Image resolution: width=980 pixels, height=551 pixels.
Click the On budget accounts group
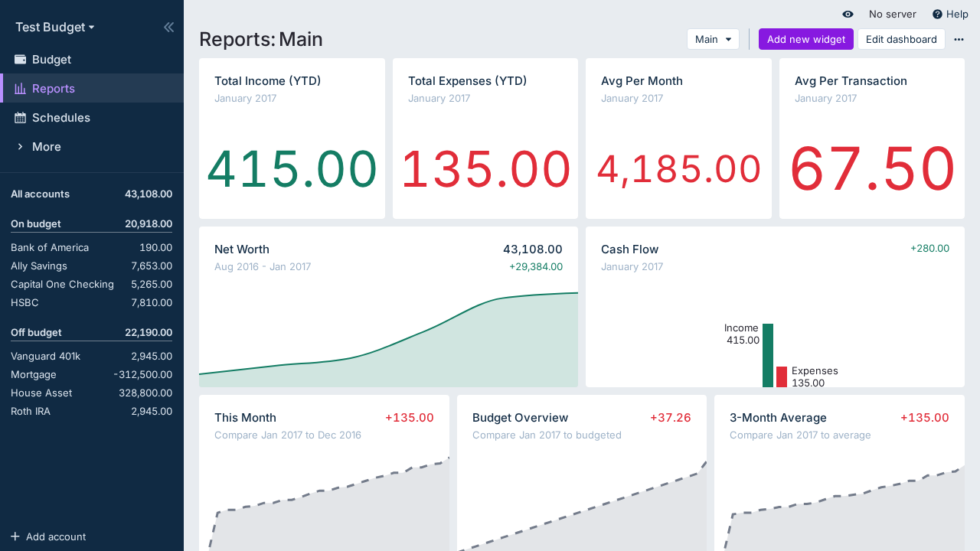pyautogui.click(x=34, y=223)
